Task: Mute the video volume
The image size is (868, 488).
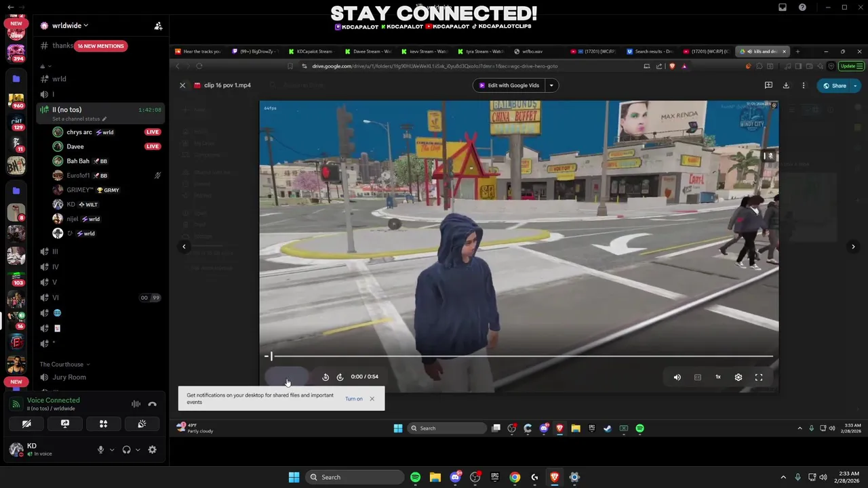Action: click(x=677, y=378)
